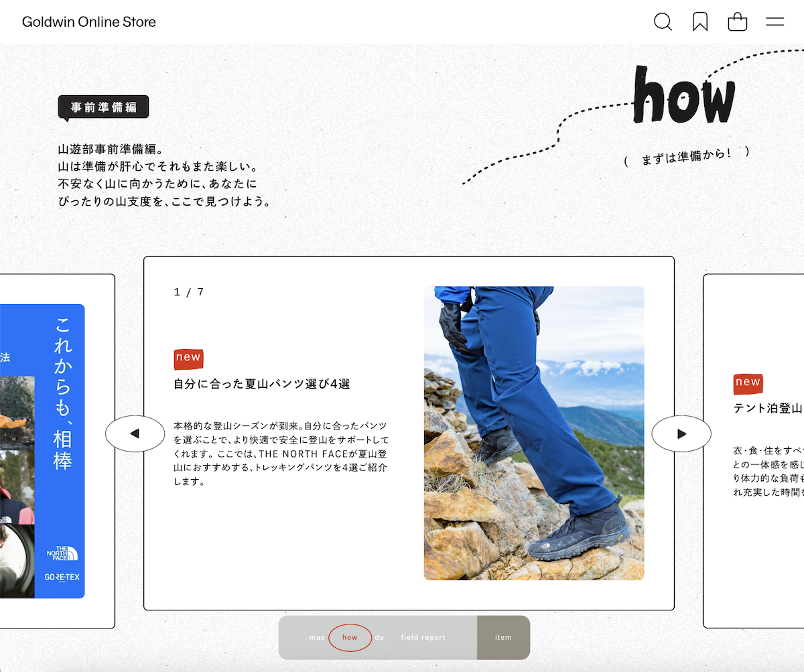This screenshot has width=804, height=672.
Task: Open the shopping bag cart icon
Action: [x=738, y=22]
